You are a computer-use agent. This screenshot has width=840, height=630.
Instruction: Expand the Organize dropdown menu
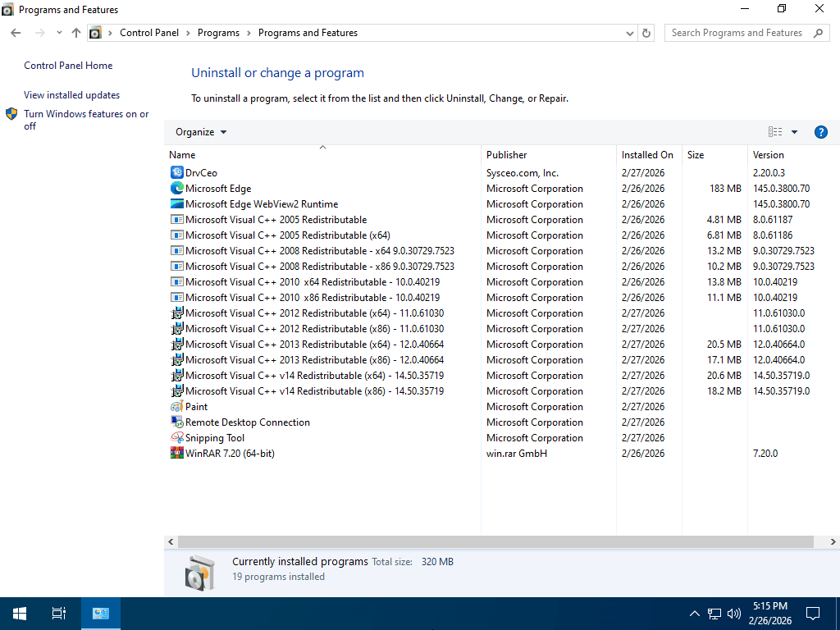click(x=201, y=132)
